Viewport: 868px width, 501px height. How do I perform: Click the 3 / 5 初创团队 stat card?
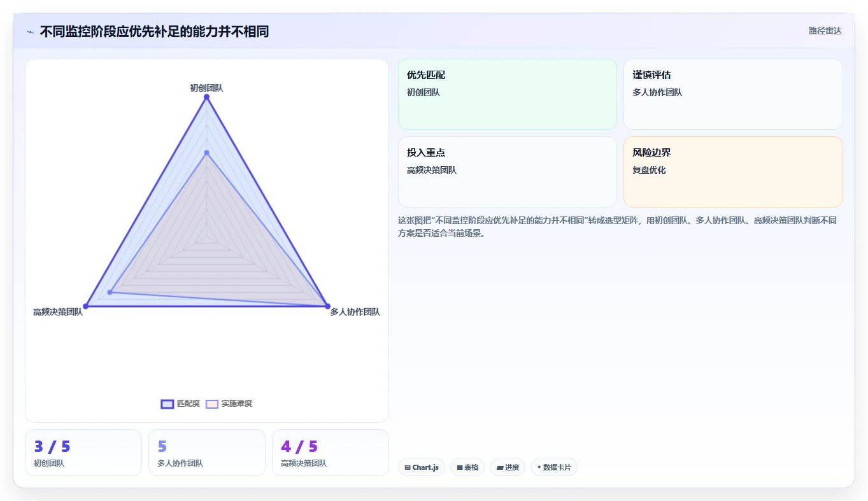tap(83, 453)
